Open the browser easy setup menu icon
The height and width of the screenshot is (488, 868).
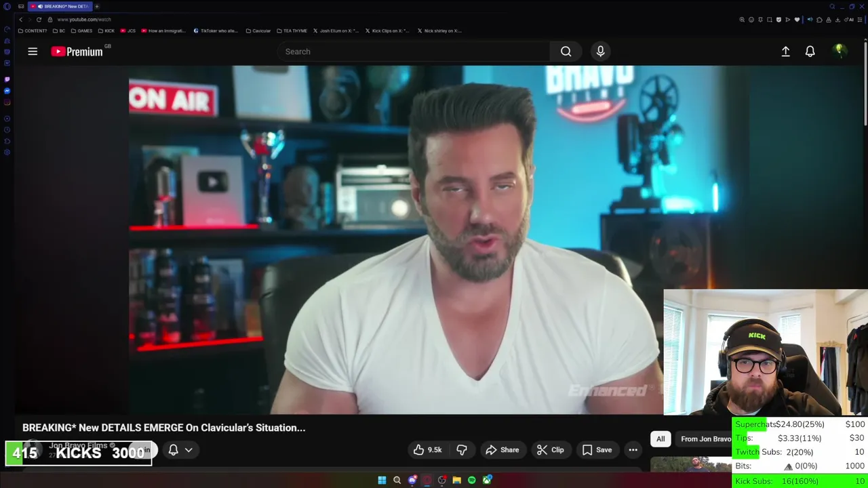pyautogui.click(x=860, y=20)
